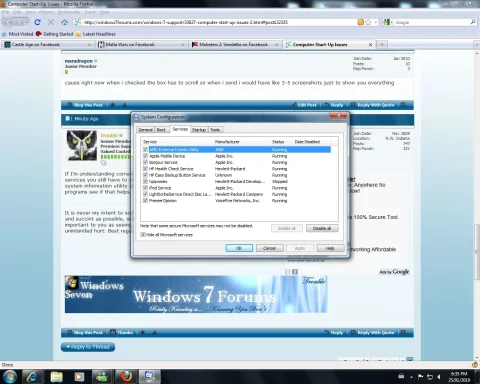Viewport: 480px width, 384px height.
Task: Click Reply With Quote under muradragon's post
Action: 373,105
